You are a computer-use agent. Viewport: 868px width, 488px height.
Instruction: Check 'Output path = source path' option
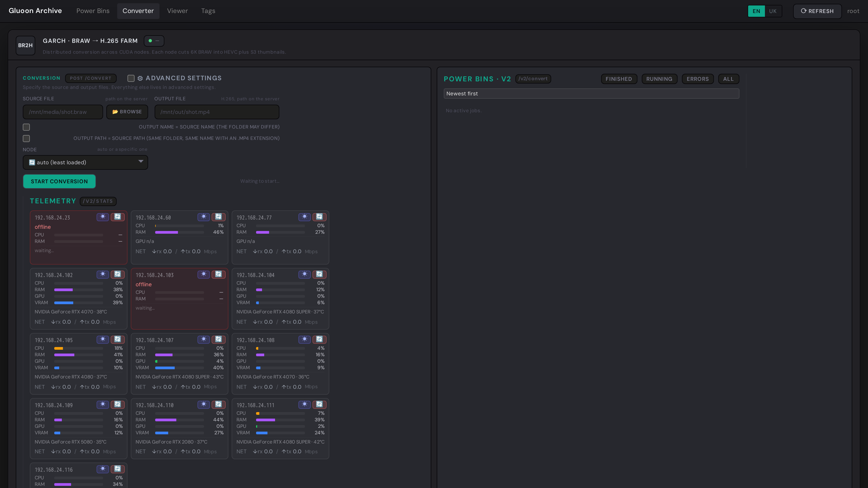click(x=26, y=139)
